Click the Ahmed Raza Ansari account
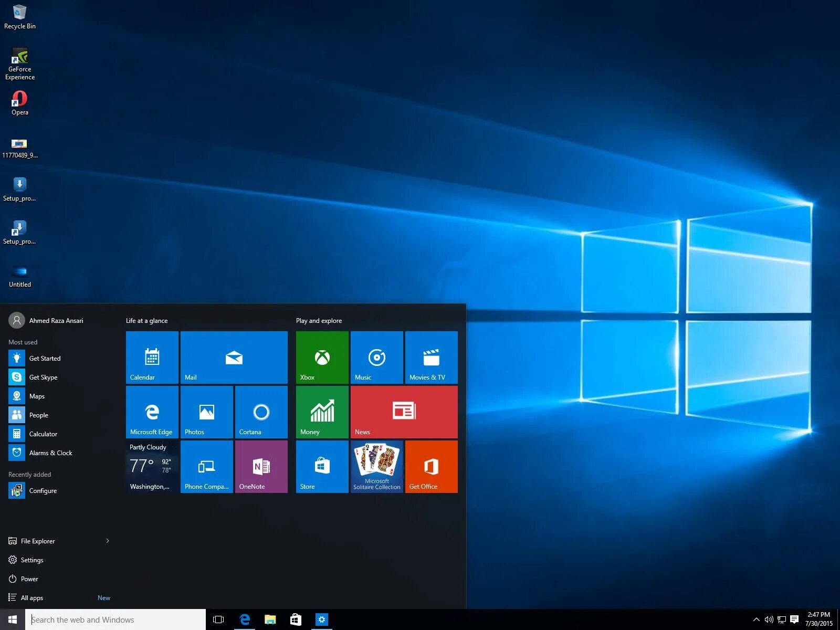 tap(46, 320)
